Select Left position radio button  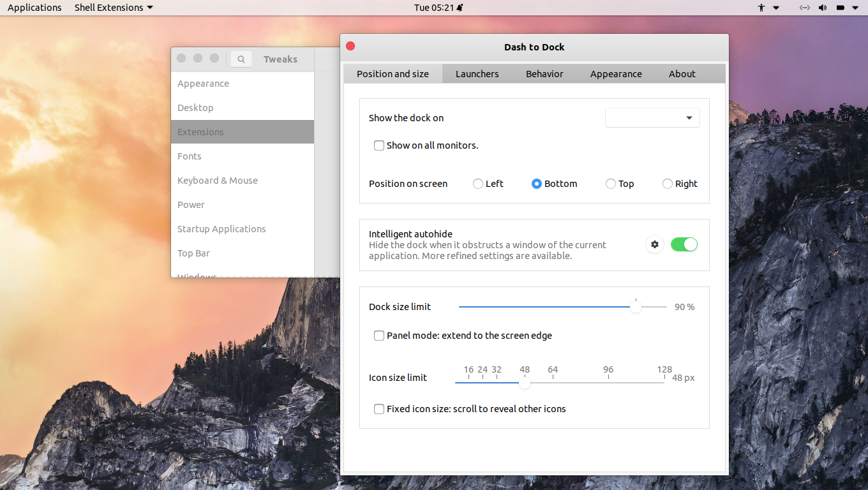click(x=478, y=184)
